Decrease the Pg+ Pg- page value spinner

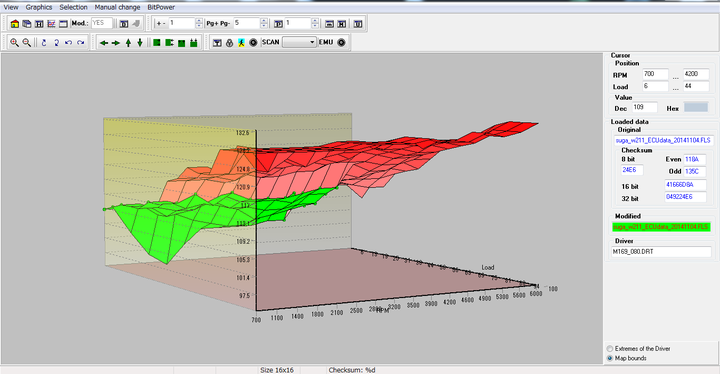coord(264,26)
